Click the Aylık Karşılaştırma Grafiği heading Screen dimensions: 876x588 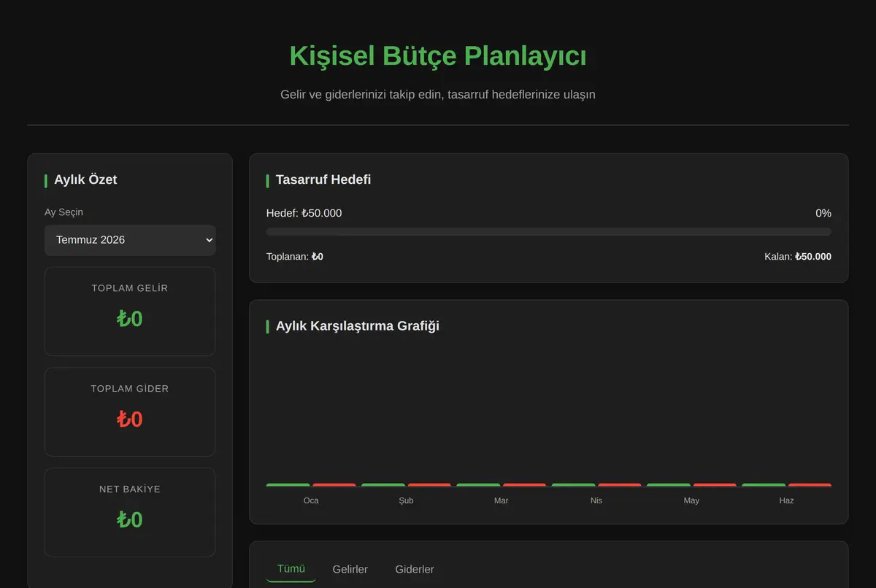click(358, 326)
